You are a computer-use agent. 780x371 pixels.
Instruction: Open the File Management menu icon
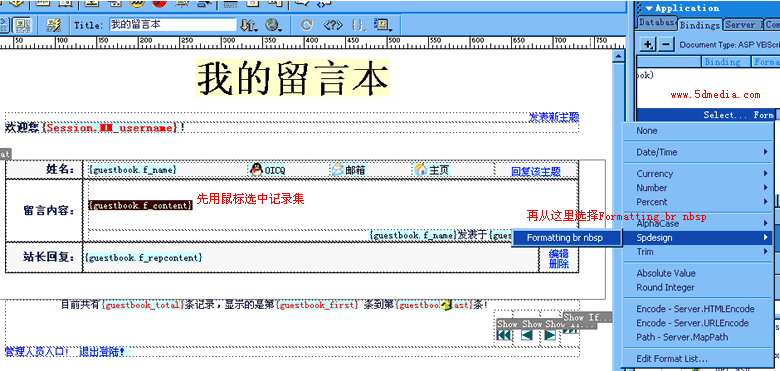(248, 25)
